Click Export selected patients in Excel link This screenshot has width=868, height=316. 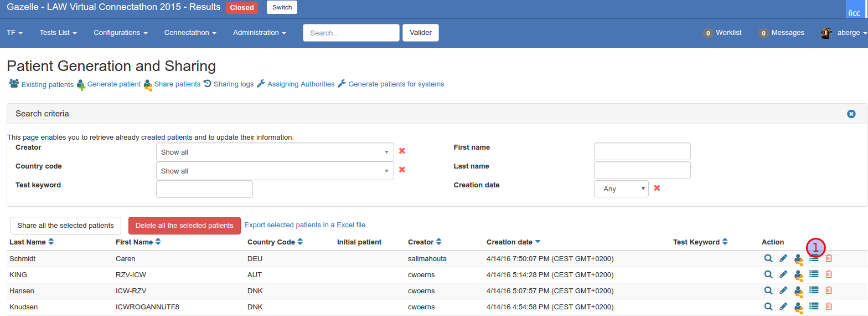304,225
